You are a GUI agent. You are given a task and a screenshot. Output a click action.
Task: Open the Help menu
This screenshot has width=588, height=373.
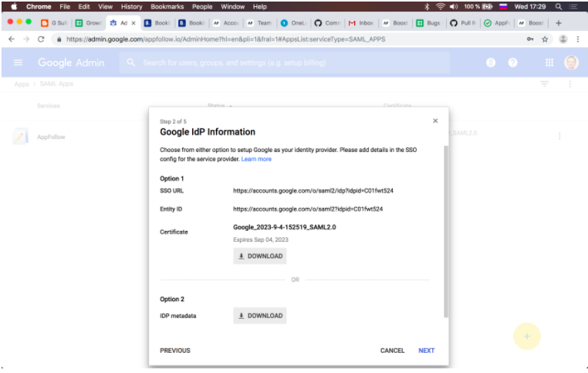click(259, 7)
